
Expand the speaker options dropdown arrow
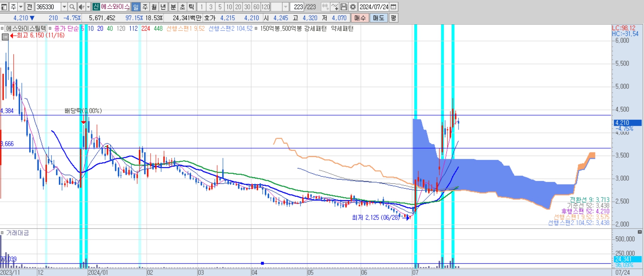point(88,7)
